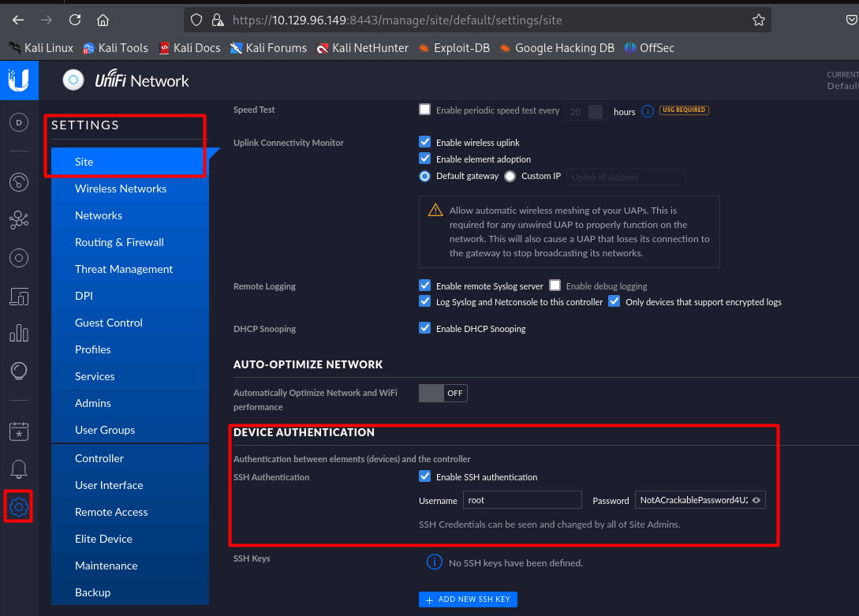The image size is (859, 616).
Task: Toggle Log Syslog and Netconsole checkbox
Action: (424, 301)
